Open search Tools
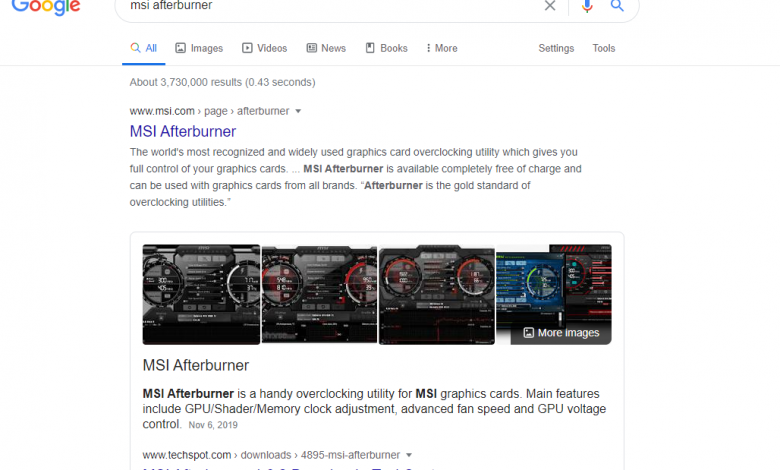The width and height of the screenshot is (780, 470). pos(603,48)
